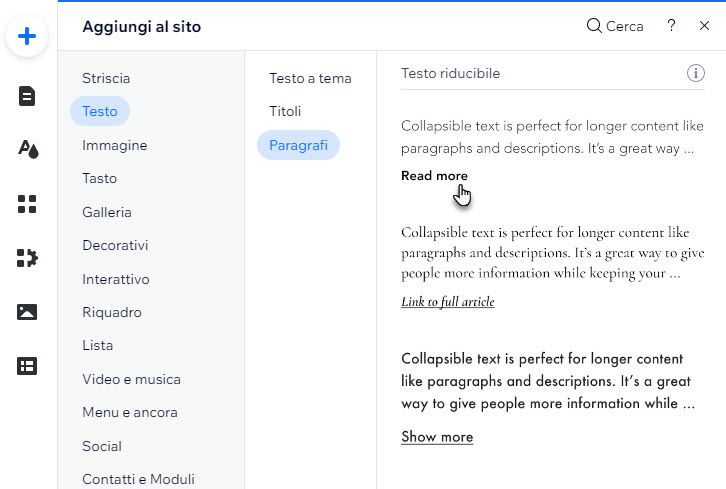726x489 pixels.
Task: Open the Media image icon in sidebar
Action: coord(27,312)
